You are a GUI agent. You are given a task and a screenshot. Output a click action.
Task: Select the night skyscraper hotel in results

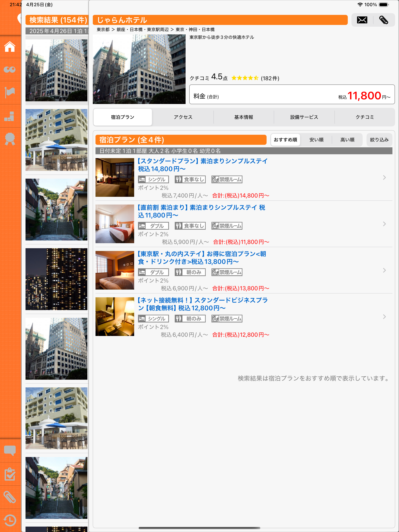point(56,279)
